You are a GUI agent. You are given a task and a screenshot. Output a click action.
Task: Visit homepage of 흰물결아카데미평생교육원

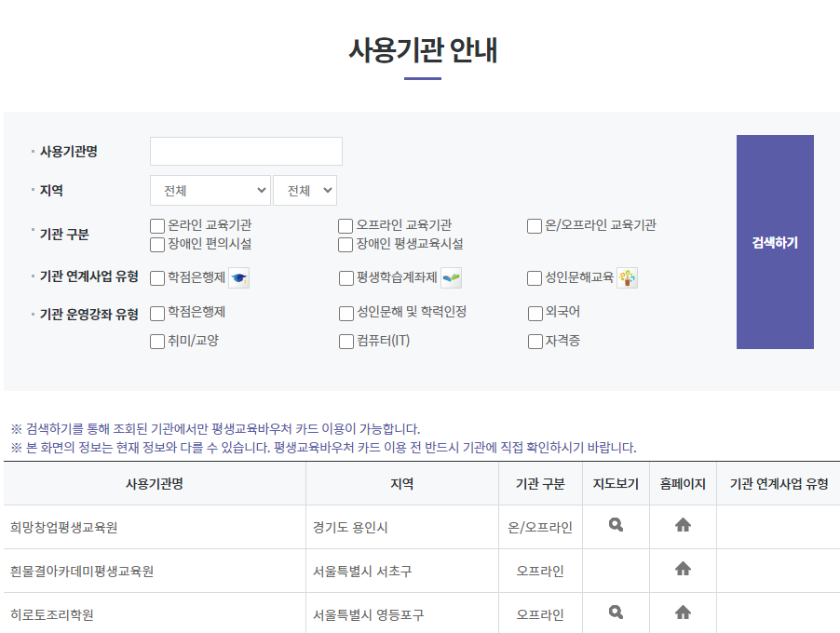683,570
